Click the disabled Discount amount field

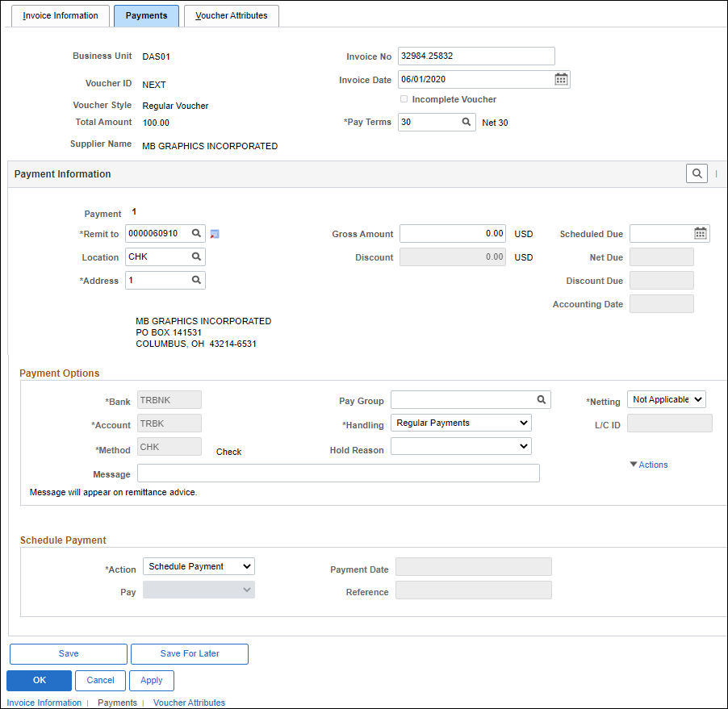[x=452, y=256]
